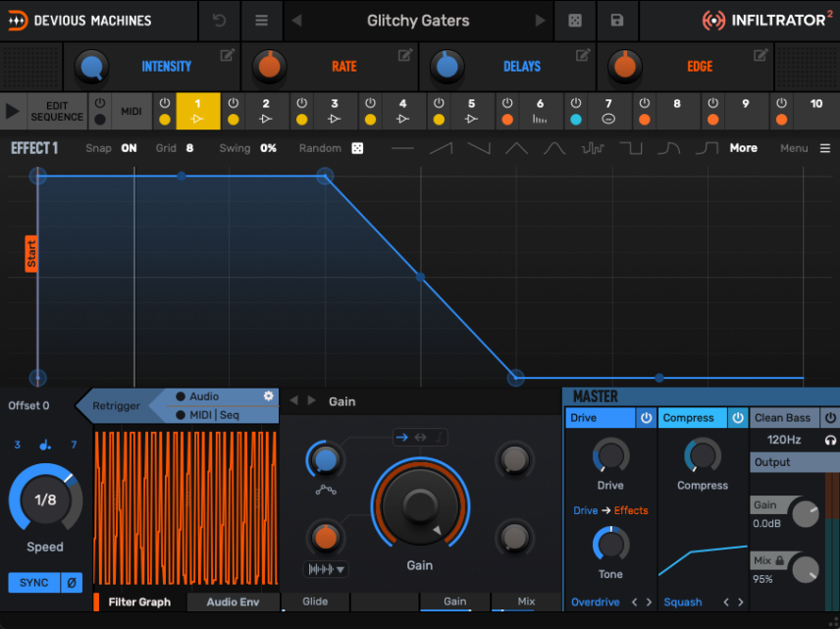840x629 pixels.
Task: Select the Glide parameter tab
Action: click(315, 602)
